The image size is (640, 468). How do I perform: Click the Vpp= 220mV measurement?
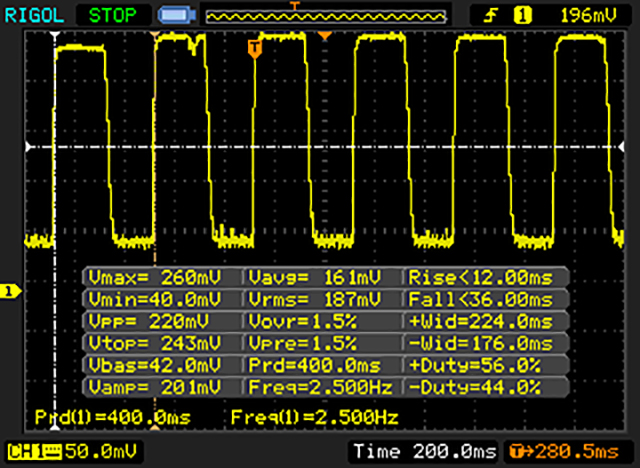(x=149, y=322)
